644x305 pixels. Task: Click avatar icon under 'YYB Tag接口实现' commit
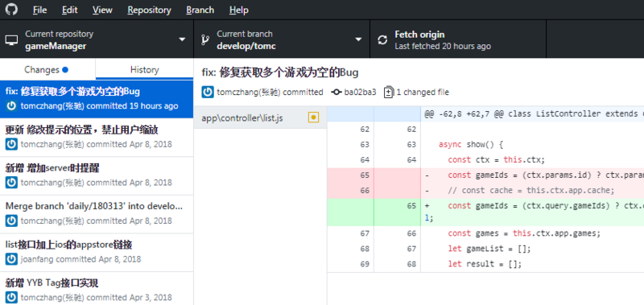(11, 297)
